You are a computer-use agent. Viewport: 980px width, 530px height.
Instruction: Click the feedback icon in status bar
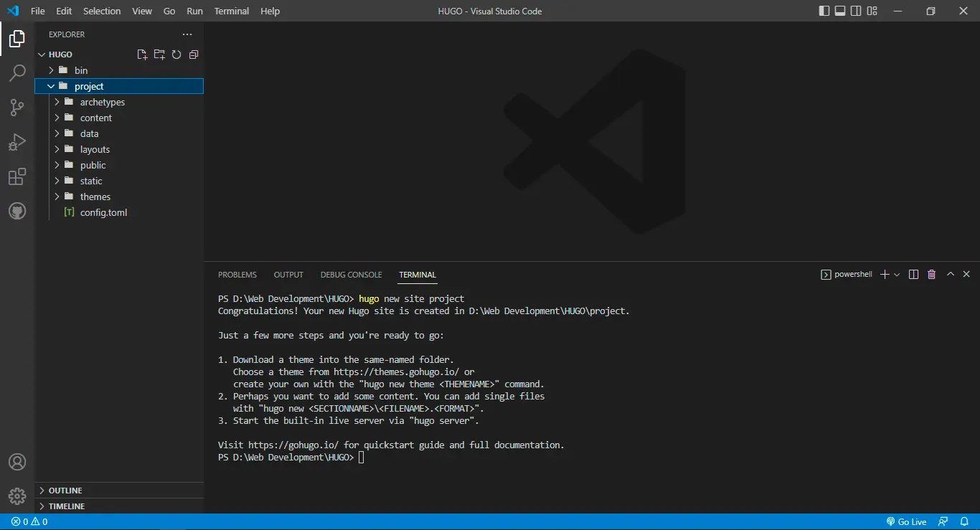[x=943, y=522]
